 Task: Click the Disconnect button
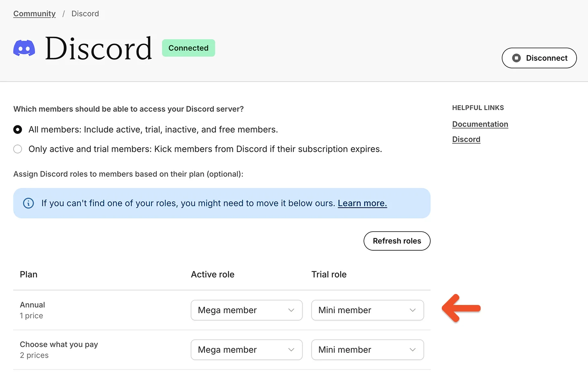click(539, 58)
